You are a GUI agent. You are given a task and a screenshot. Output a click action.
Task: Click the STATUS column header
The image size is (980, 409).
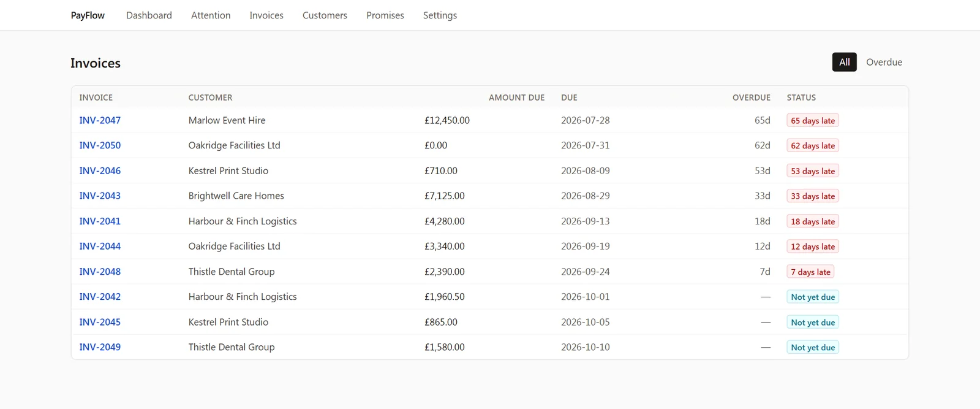click(801, 97)
